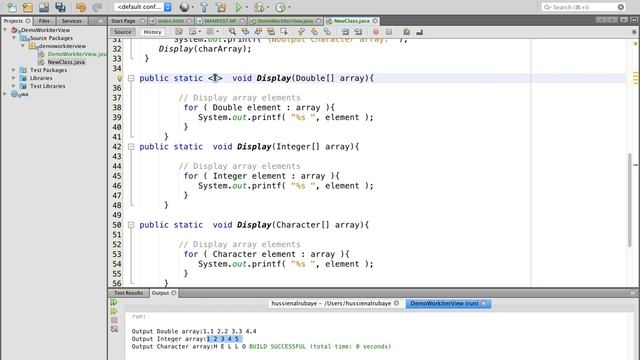Click the Save All toolbar icon
The width and height of the screenshot is (640, 360).
pos(60,7)
